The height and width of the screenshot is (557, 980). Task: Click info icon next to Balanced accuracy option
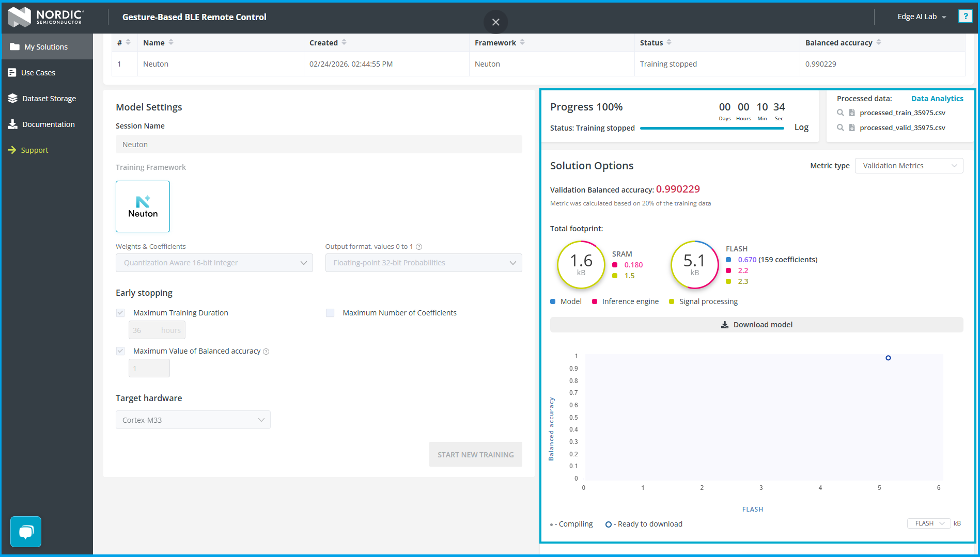[x=266, y=352]
